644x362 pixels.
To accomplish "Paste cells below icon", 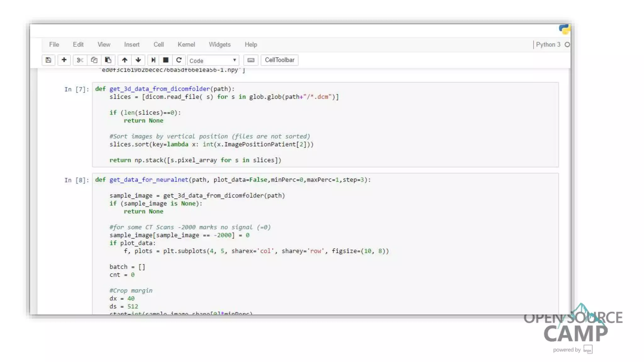I will tap(108, 60).
